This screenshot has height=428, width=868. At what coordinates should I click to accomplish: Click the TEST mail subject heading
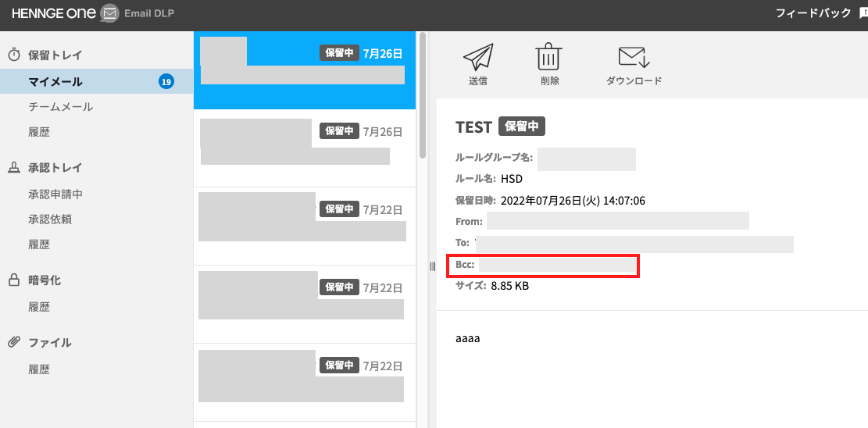(473, 127)
